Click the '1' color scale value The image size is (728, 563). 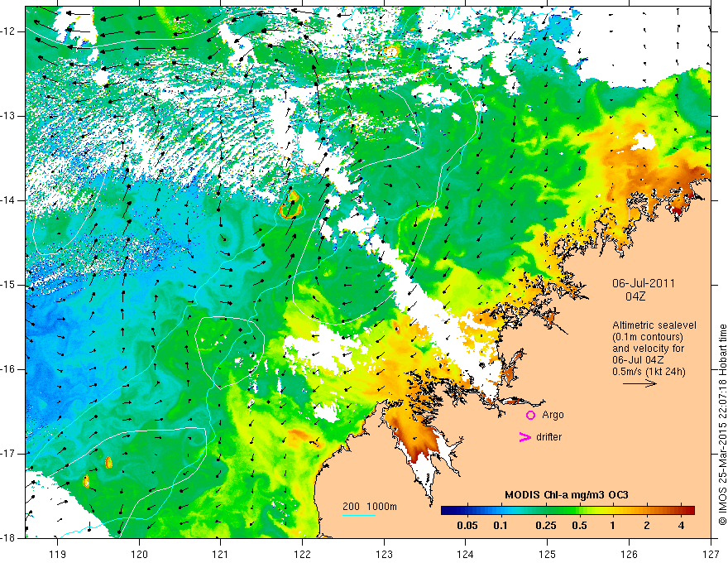613,526
